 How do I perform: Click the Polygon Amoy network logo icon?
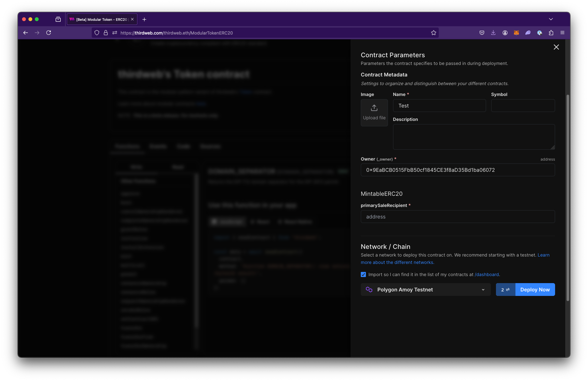pos(369,290)
